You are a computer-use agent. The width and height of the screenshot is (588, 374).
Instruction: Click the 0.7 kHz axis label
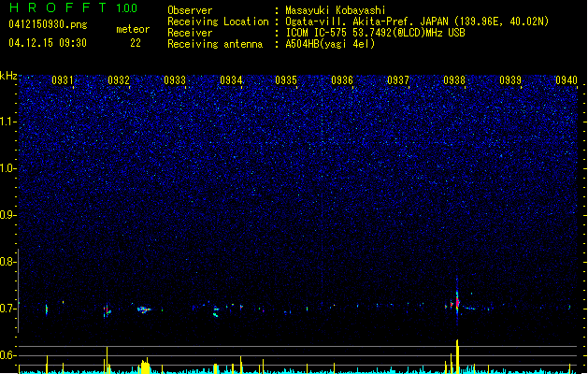(x=8, y=309)
